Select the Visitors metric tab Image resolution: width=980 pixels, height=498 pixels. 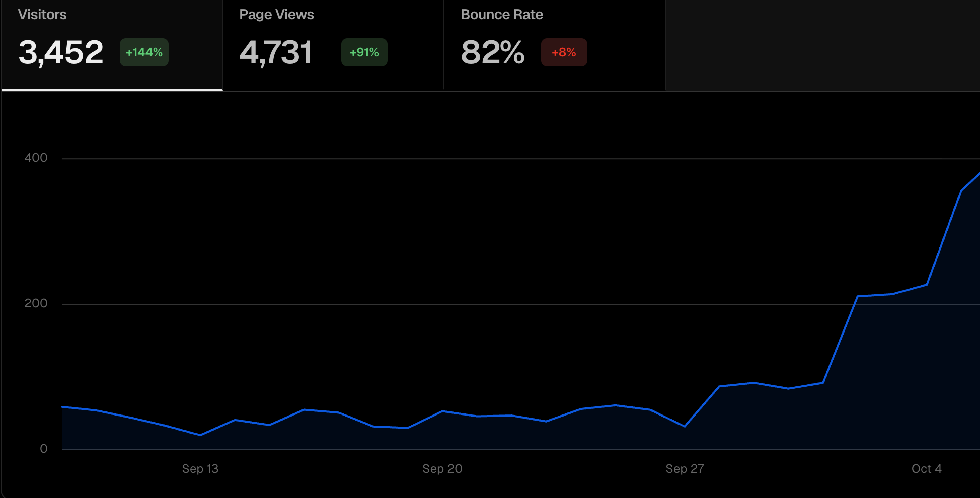point(112,45)
